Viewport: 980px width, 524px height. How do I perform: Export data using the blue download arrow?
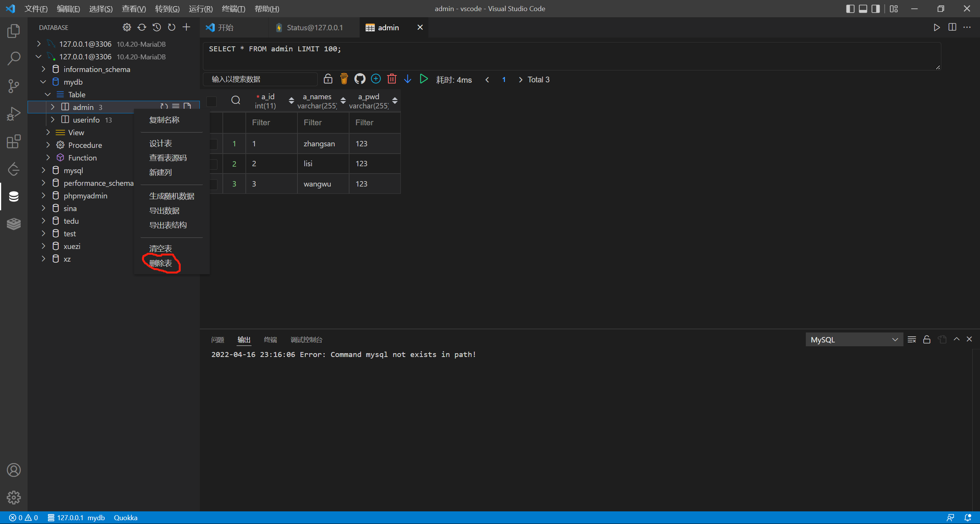(x=407, y=79)
